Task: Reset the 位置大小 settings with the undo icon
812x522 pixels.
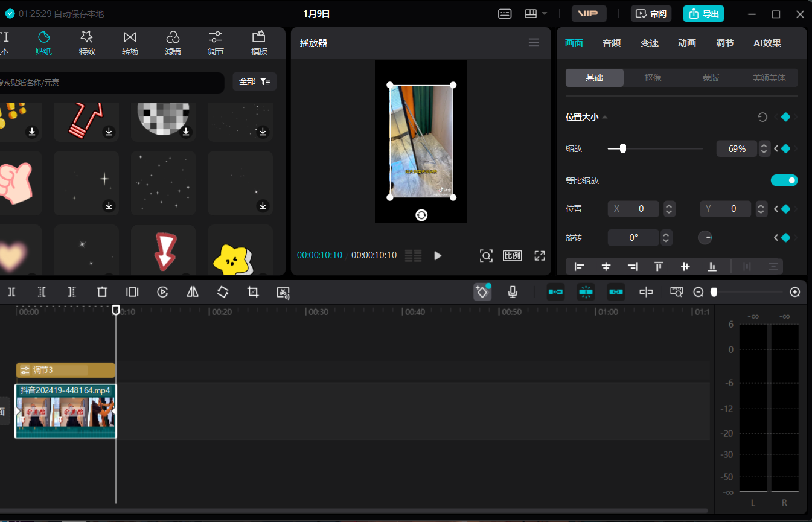Action: [762, 117]
